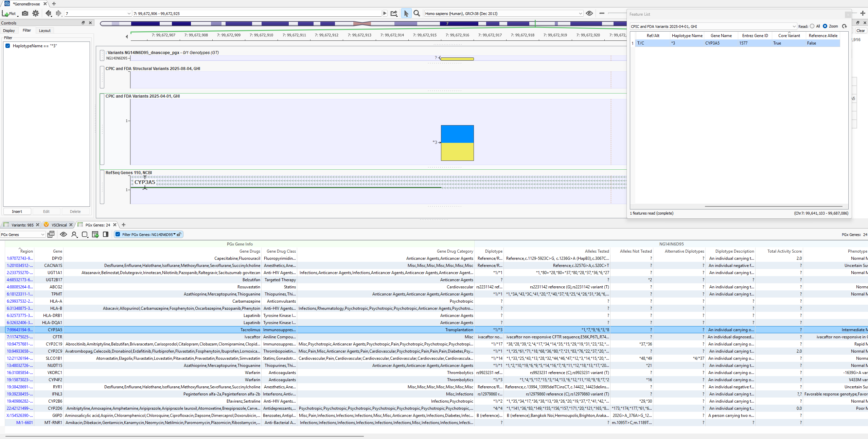The height and width of the screenshot is (439, 868).
Task: Open the 1:97072743 DPYD region link
Action: point(20,258)
